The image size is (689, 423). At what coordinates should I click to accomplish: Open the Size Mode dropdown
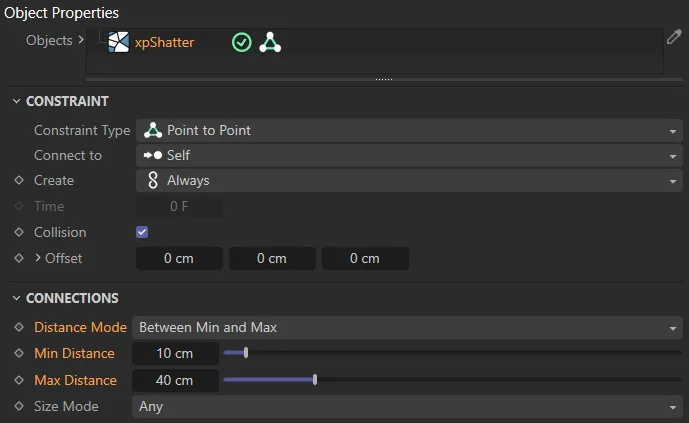408,407
